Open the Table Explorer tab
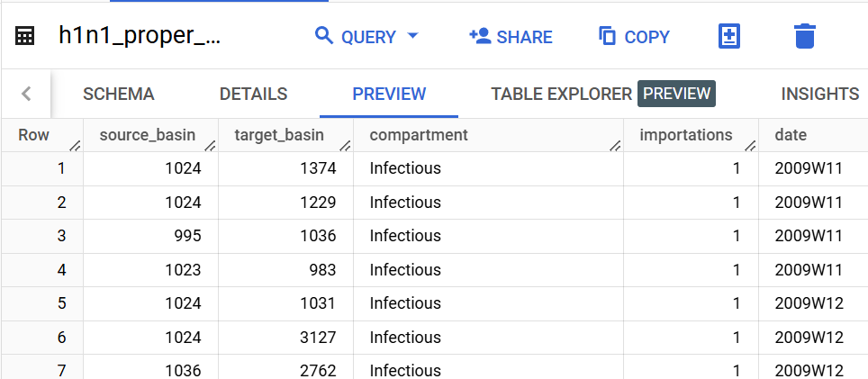This screenshot has height=379, width=868. tap(561, 94)
